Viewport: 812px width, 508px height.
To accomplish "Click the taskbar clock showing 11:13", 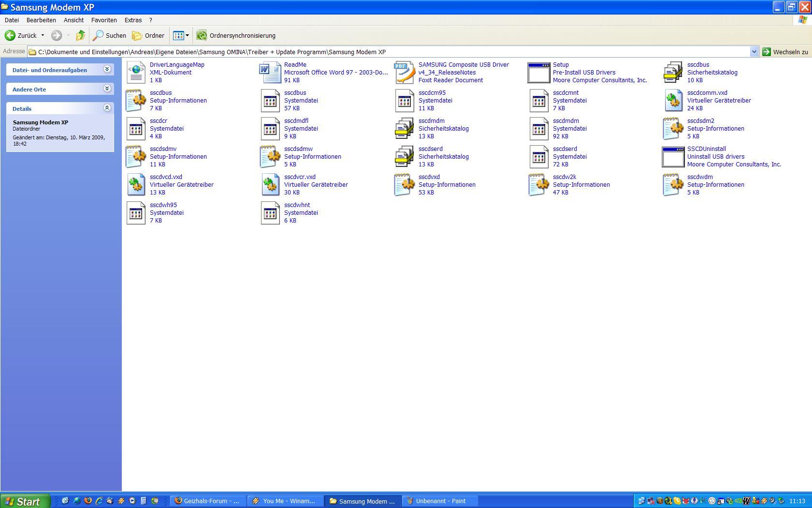I will 797,501.
